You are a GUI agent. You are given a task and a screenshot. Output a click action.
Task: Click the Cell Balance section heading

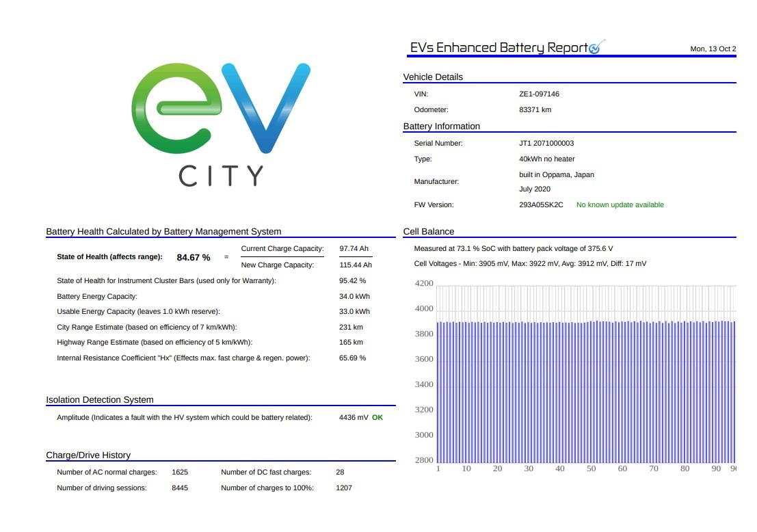[x=429, y=232]
